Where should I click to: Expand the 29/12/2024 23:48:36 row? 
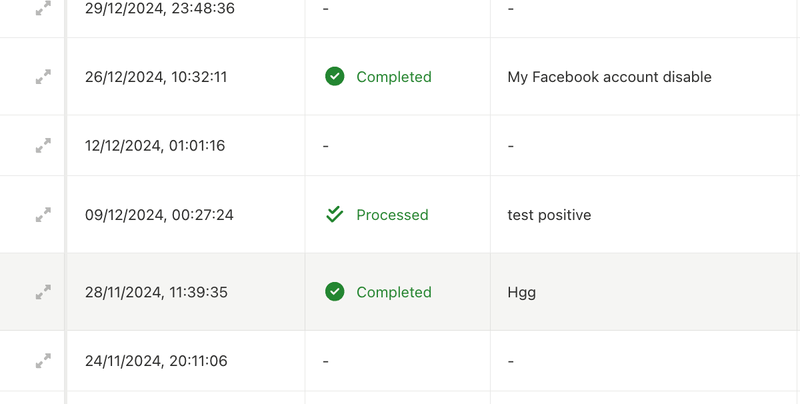pyautogui.click(x=43, y=8)
